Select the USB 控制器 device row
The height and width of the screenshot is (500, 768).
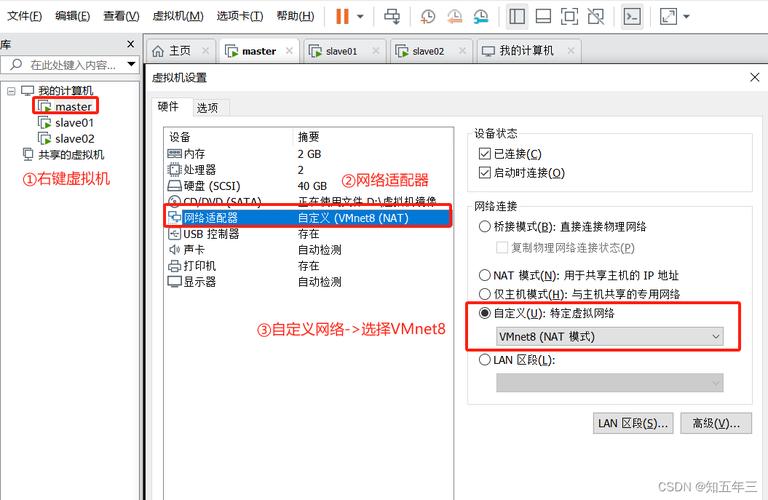pos(309,234)
